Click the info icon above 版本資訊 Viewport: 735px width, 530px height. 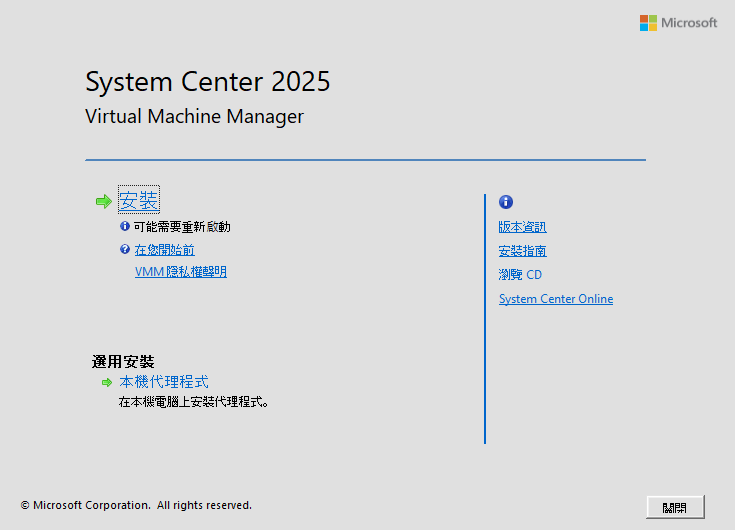[x=505, y=202]
